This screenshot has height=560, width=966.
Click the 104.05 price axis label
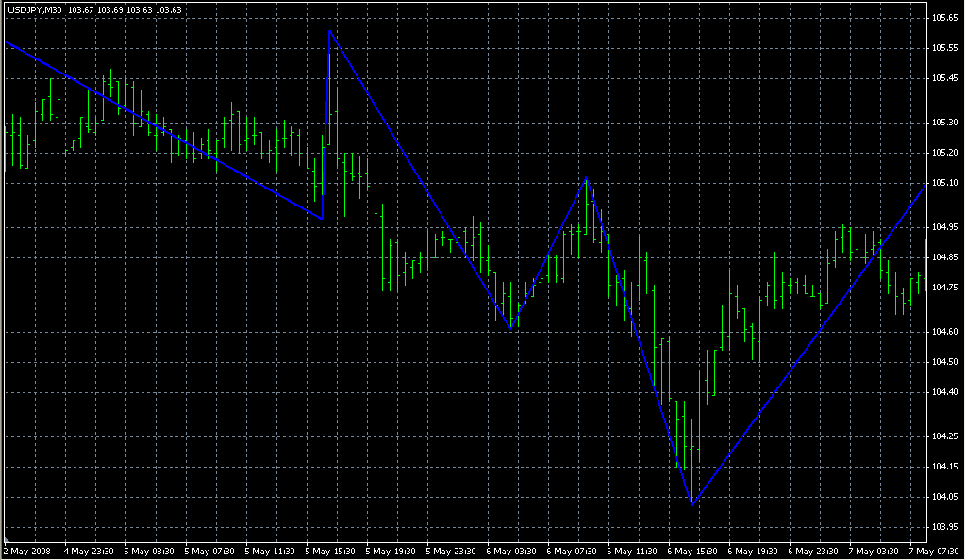pyautogui.click(x=944, y=497)
